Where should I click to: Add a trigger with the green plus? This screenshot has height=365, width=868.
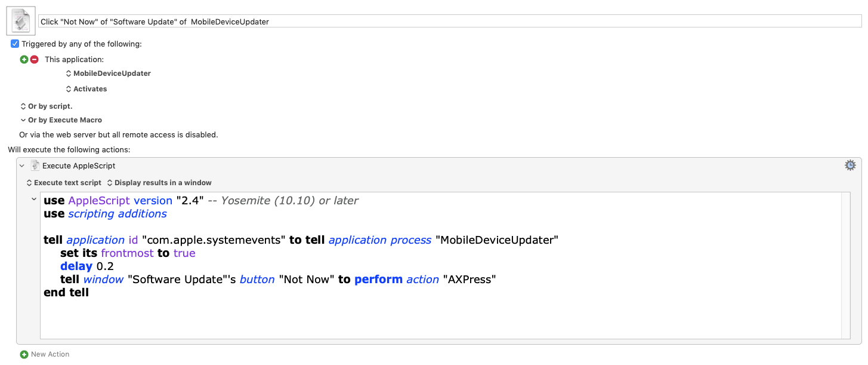click(24, 59)
